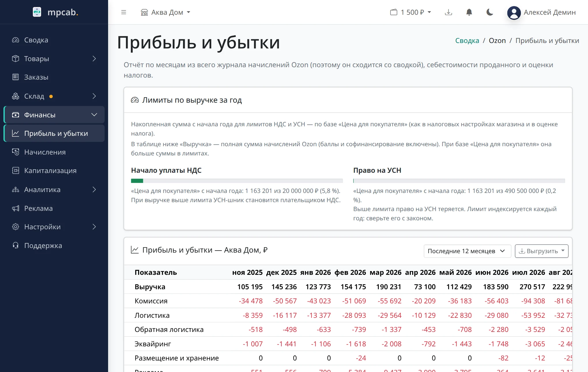Open the Поддержка menu item

coord(54,245)
